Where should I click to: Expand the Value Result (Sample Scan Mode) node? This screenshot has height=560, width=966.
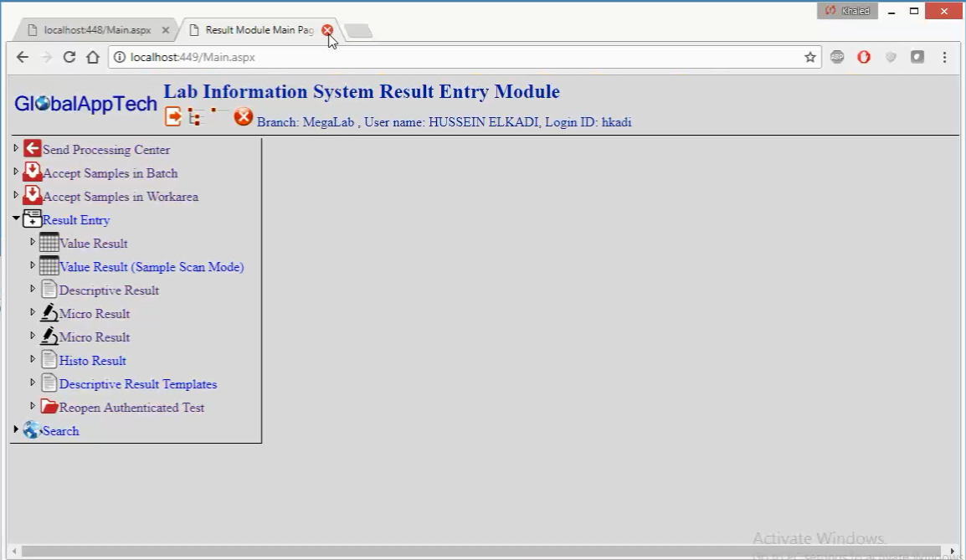[33, 265]
